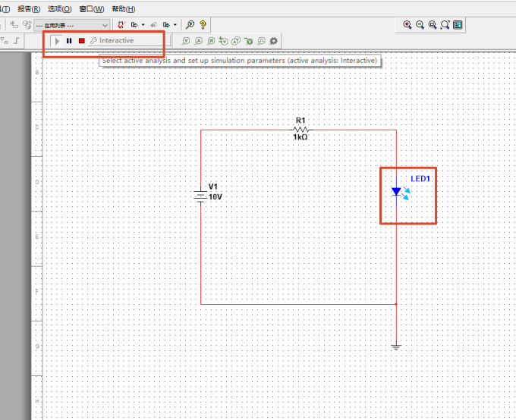Place a power probe
516x420 pixels.
(211, 41)
